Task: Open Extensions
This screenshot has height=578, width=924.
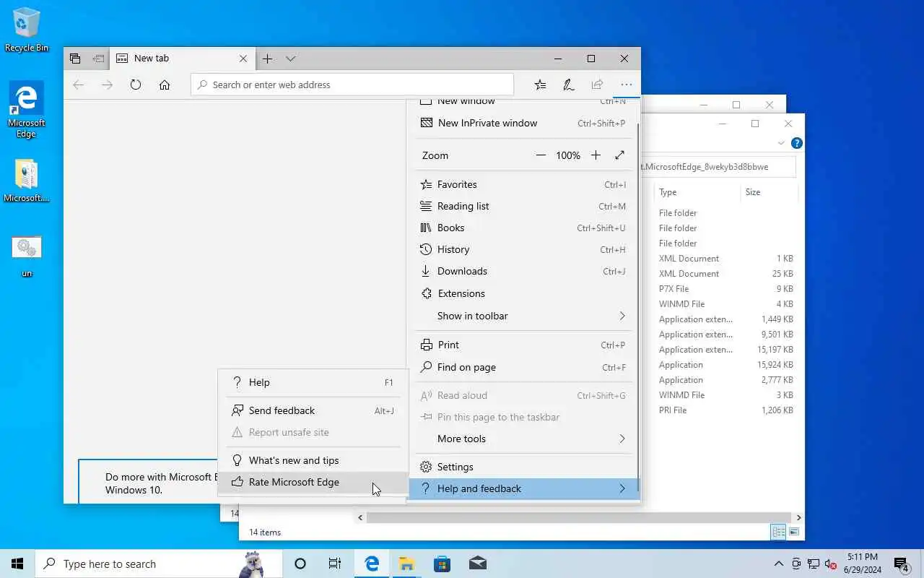Action: (x=523, y=293)
